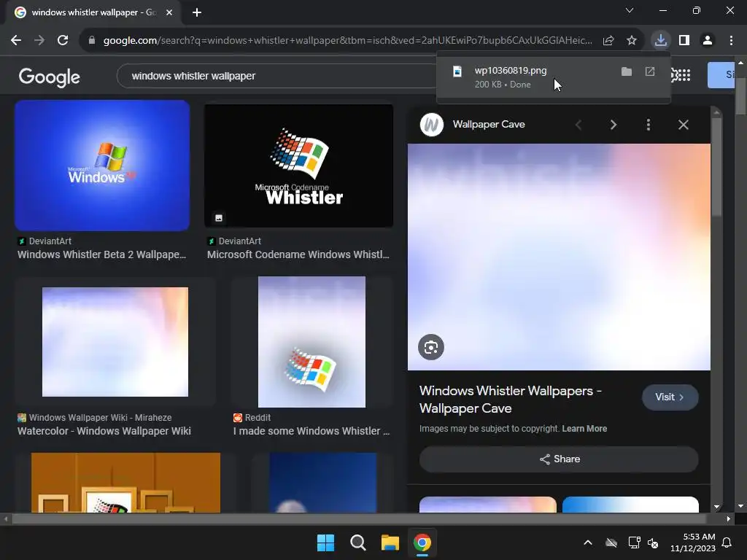
Task: Open OneDrive tray icon
Action: pos(611,542)
